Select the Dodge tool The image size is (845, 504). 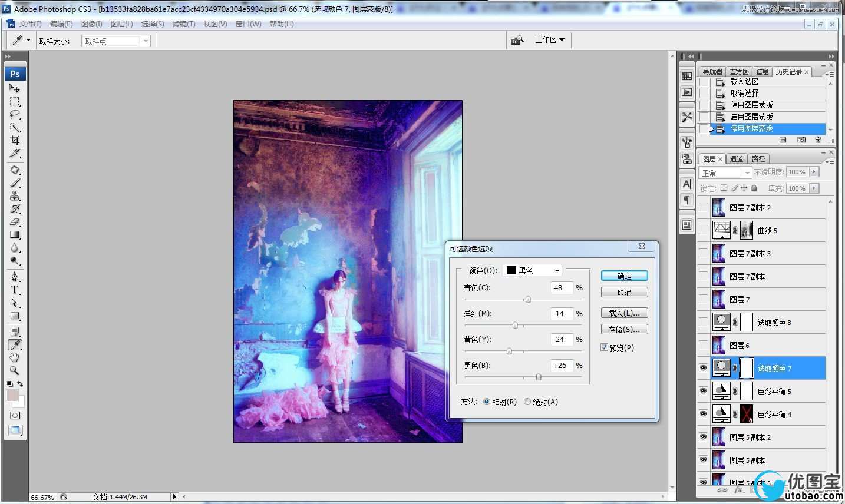click(15, 261)
